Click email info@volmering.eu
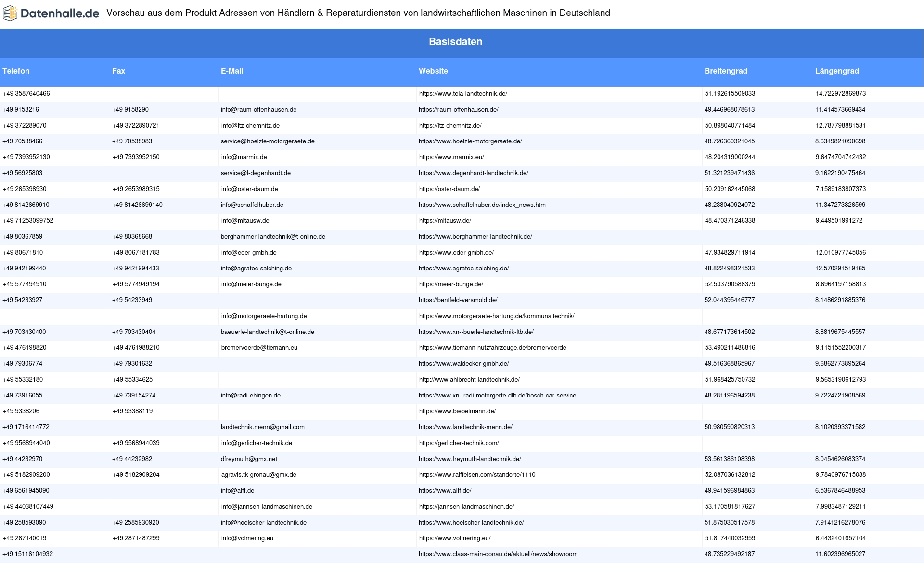The image size is (924, 563). [247, 538]
